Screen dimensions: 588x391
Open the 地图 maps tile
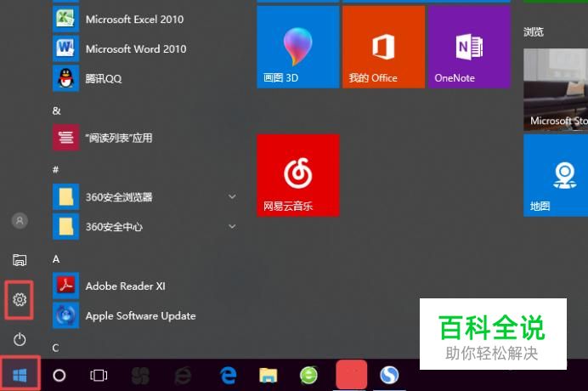click(x=556, y=175)
